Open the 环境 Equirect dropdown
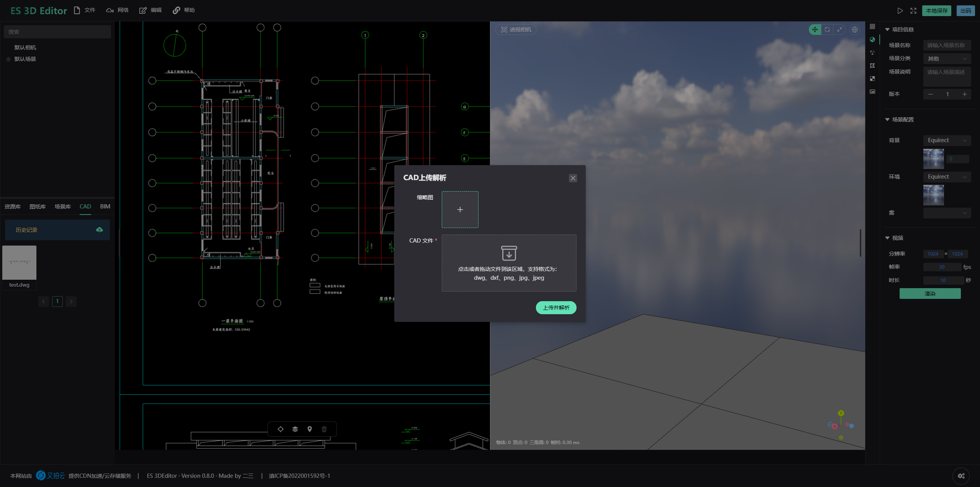980x487 pixels. point(947,177)
